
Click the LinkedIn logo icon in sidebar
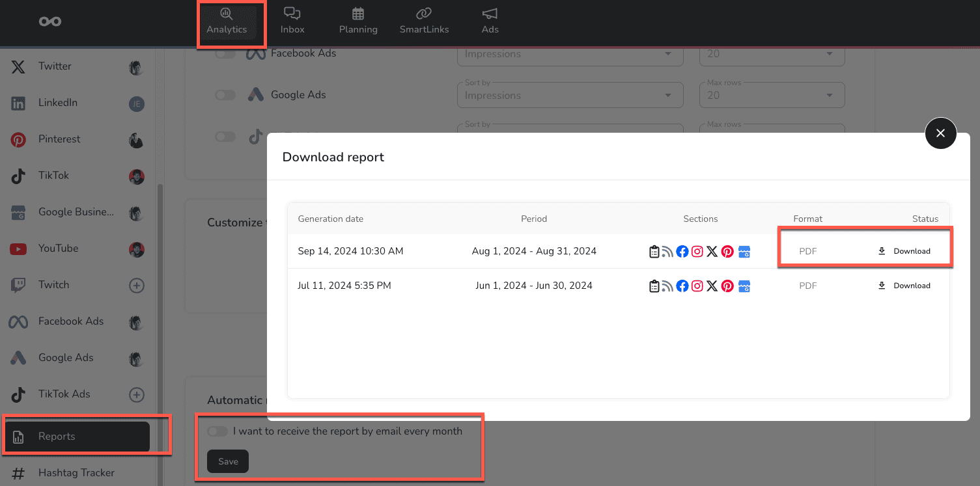[x=18, y=103]
